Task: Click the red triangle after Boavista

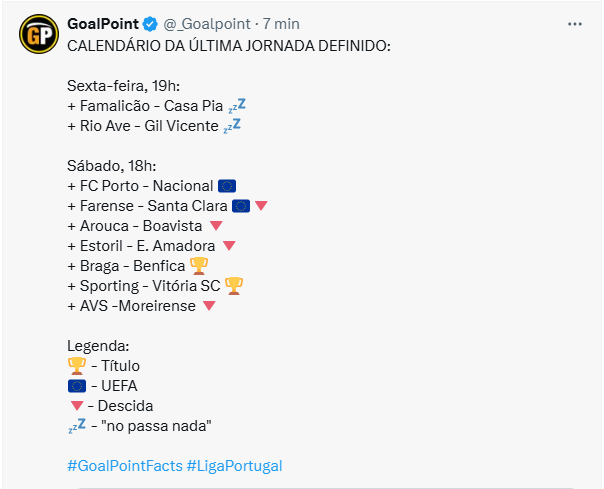Action: point(216,226)
